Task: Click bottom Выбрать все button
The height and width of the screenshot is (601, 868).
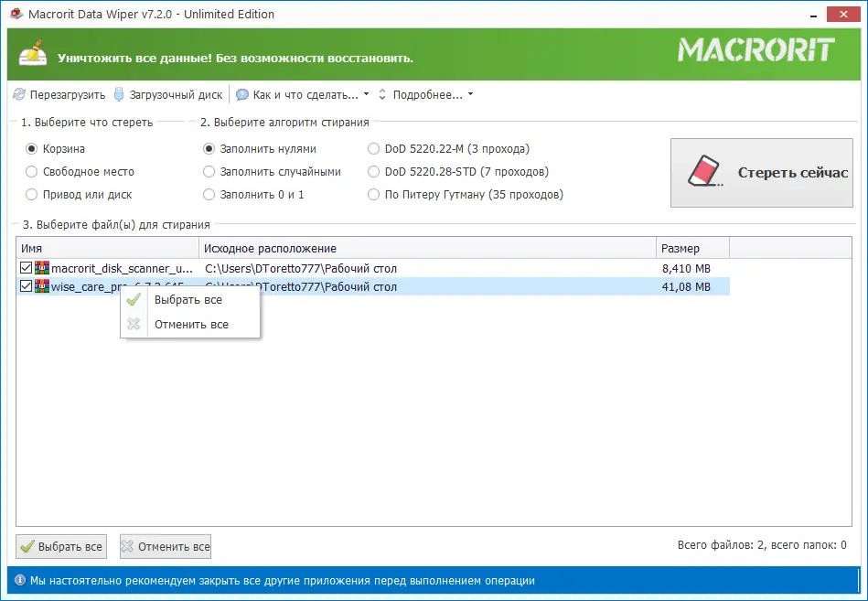Action: click(x=61, y=546)
